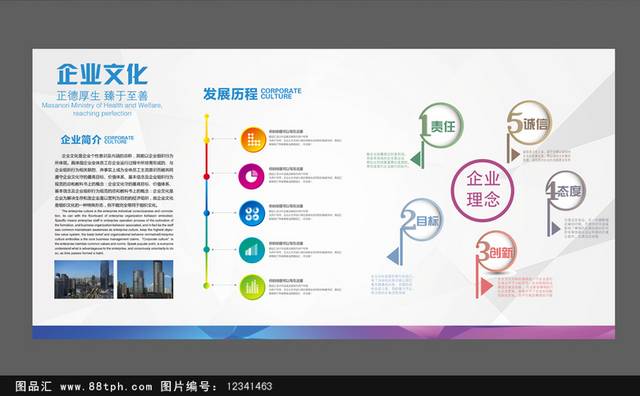Click the 发展历程 heading
The width and height of the screenshot is (640, 396).
pos(230,94)
